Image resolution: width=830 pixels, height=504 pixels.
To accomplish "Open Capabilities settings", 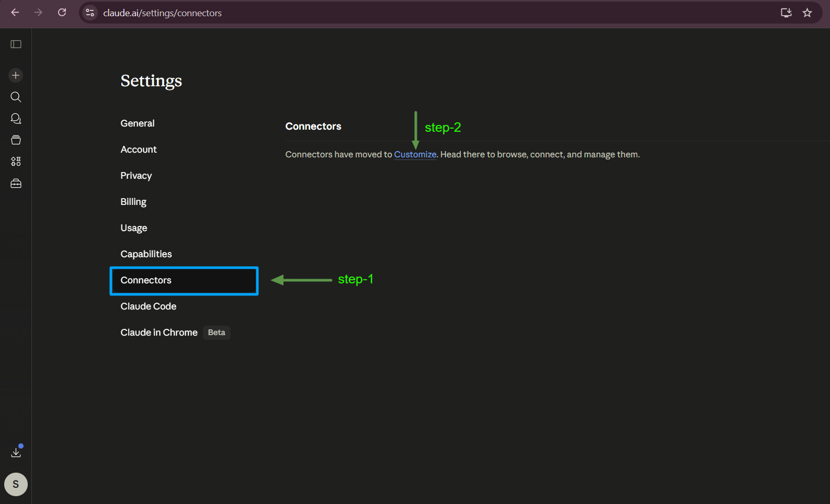I will [146, 254].
